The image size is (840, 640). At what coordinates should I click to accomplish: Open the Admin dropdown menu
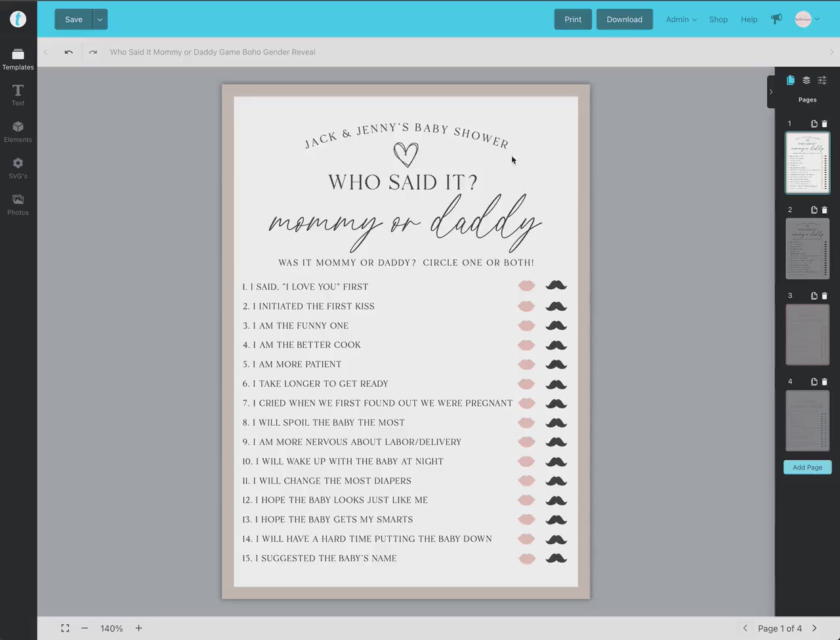pos(681,20)
